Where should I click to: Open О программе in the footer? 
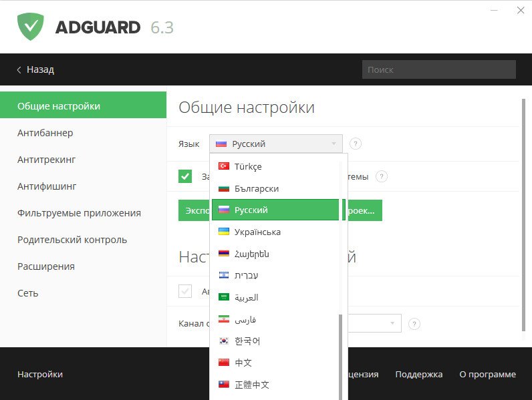coord(487,374)
